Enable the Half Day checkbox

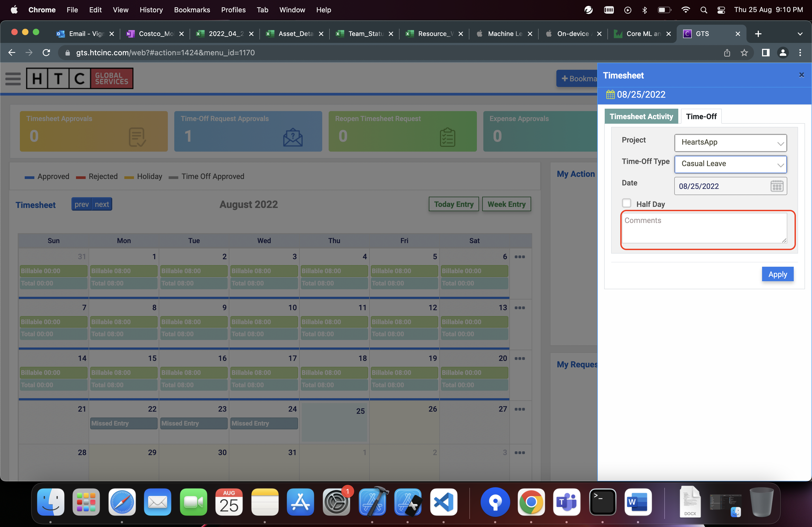coord(626,203)
